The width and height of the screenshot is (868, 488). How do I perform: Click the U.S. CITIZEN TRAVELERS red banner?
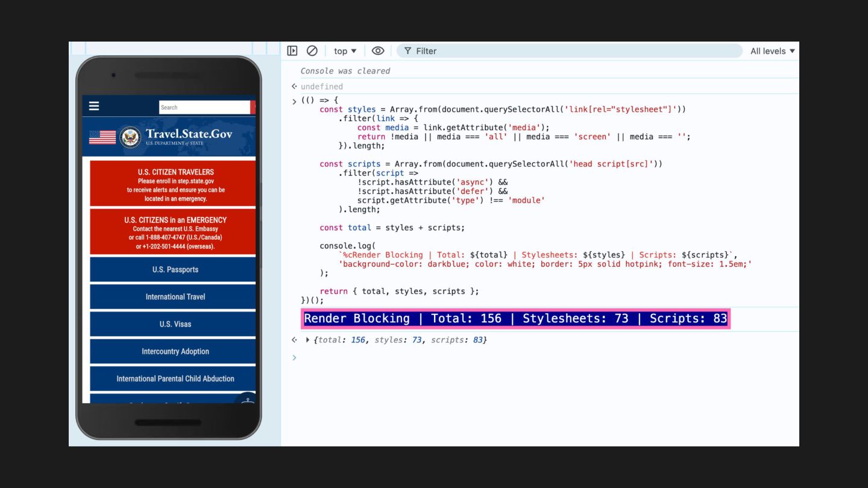[x=173, y=183]
